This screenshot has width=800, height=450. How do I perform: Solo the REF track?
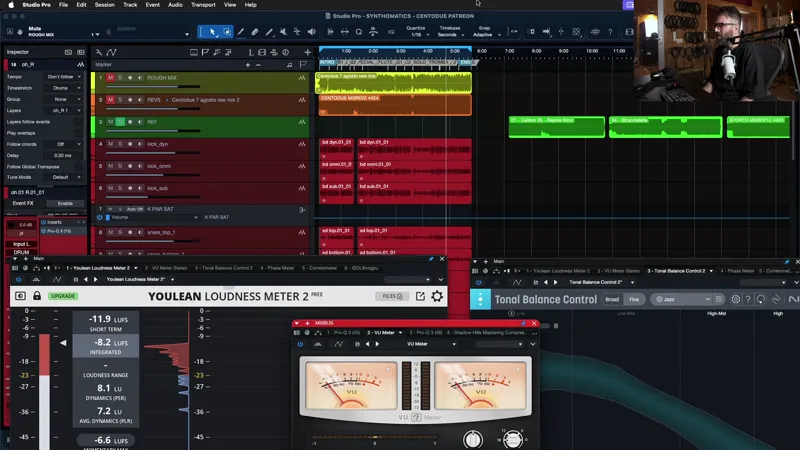coord(120,122)
